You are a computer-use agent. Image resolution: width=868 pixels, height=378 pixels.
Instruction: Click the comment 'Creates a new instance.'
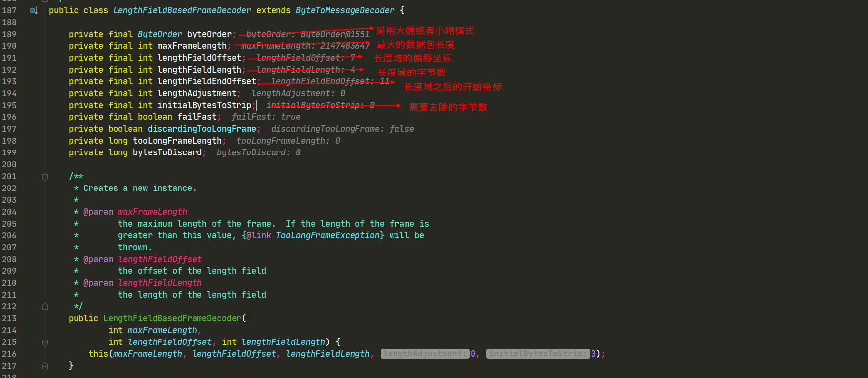(x=140, y=188)
